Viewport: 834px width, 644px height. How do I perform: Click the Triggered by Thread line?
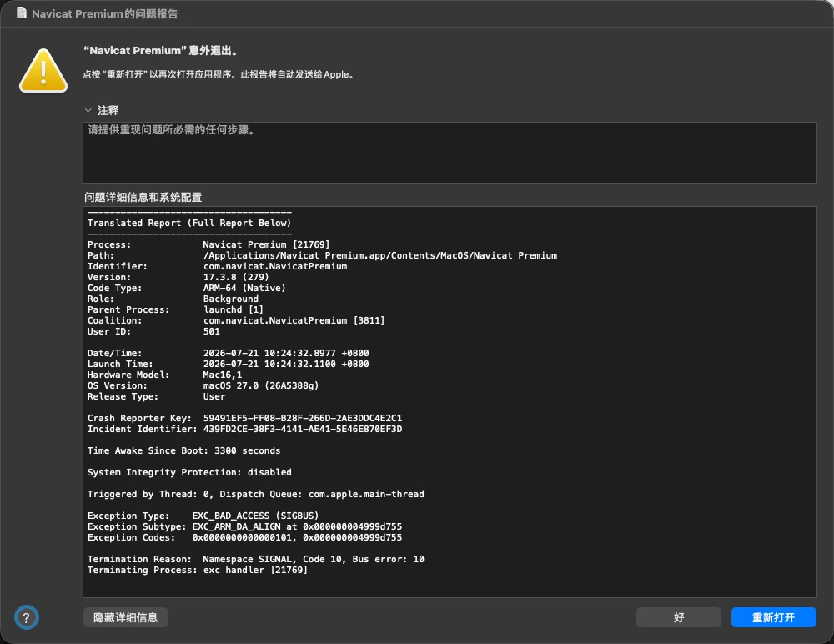click(256, 495)
